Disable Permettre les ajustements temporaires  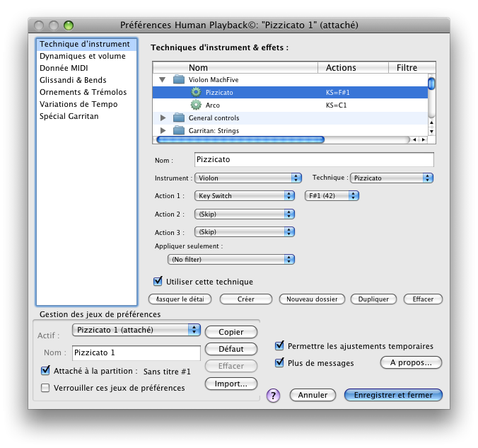click(x=279, y=346)
